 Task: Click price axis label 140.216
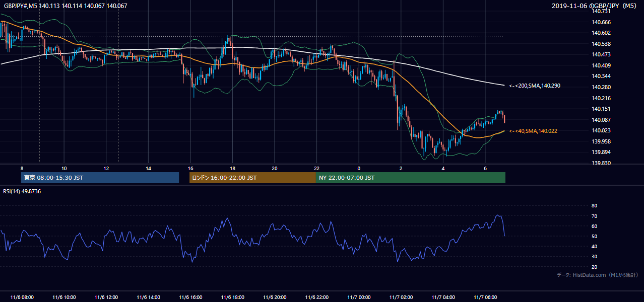click(x=602, y=98)
